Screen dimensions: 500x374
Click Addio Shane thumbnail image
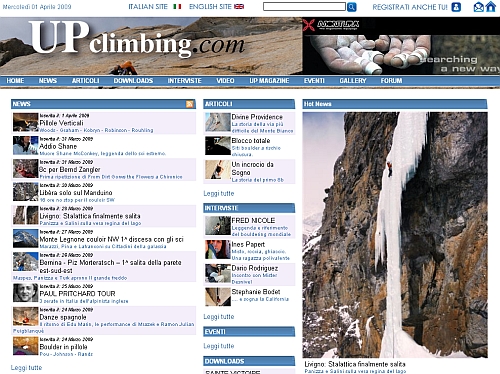[x=26, y=145]
